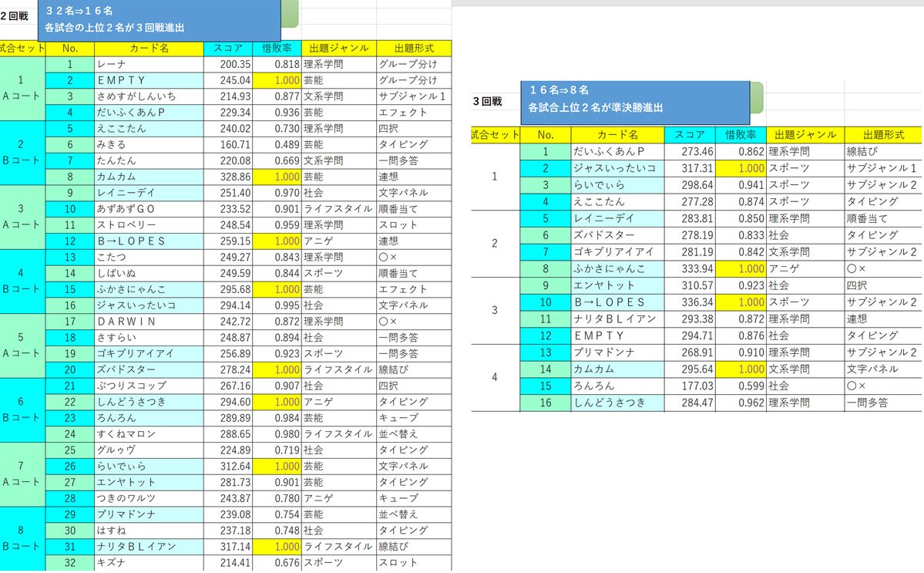Click the score cell '278.24'
Screen dimensions: 924x573
point(228,369)
